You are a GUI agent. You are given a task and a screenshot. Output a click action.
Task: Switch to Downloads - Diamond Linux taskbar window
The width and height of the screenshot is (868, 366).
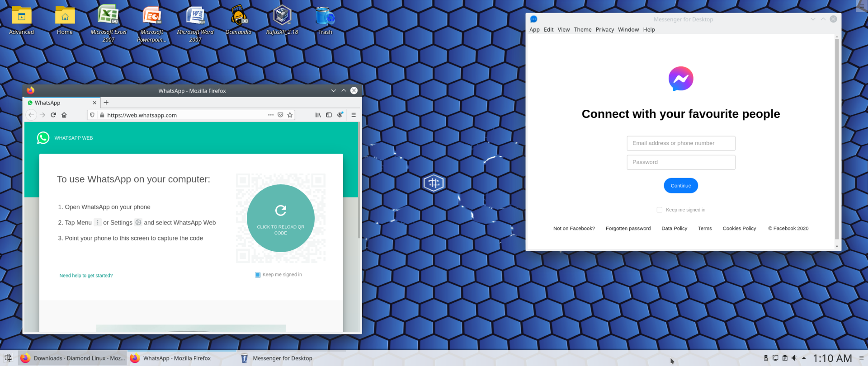pyautogui.click(x=72, y=358)
